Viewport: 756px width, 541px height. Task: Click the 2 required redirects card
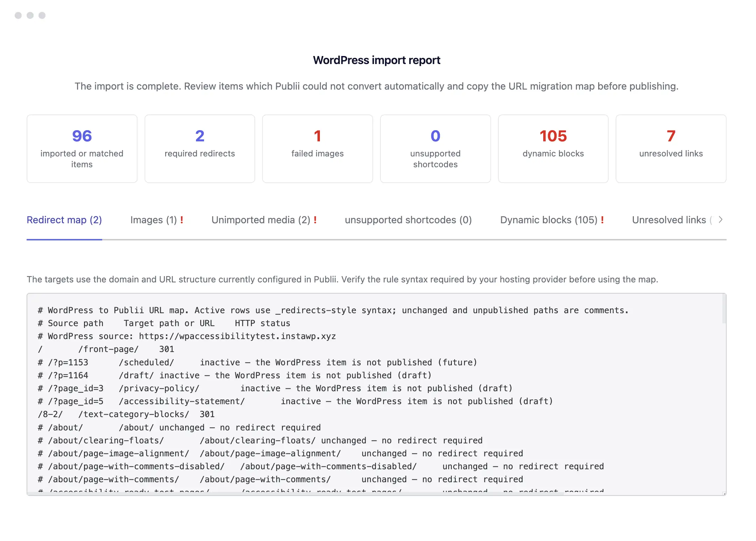(200, 149)
